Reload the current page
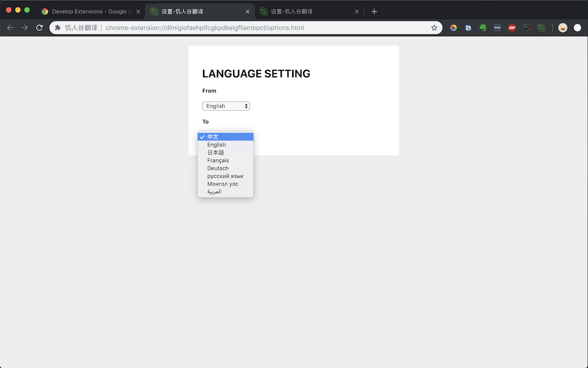Image resolution: width=588 pixels, height=368 pixels. point(40,28)
